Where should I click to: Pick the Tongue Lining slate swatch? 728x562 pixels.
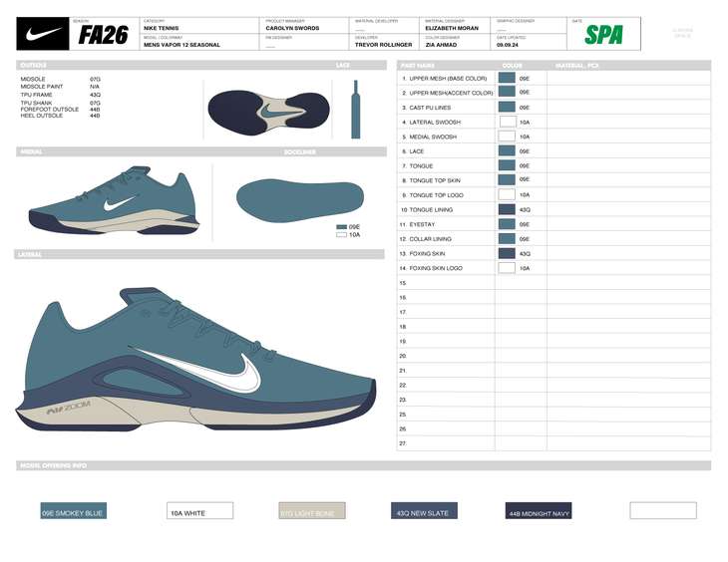507,209
